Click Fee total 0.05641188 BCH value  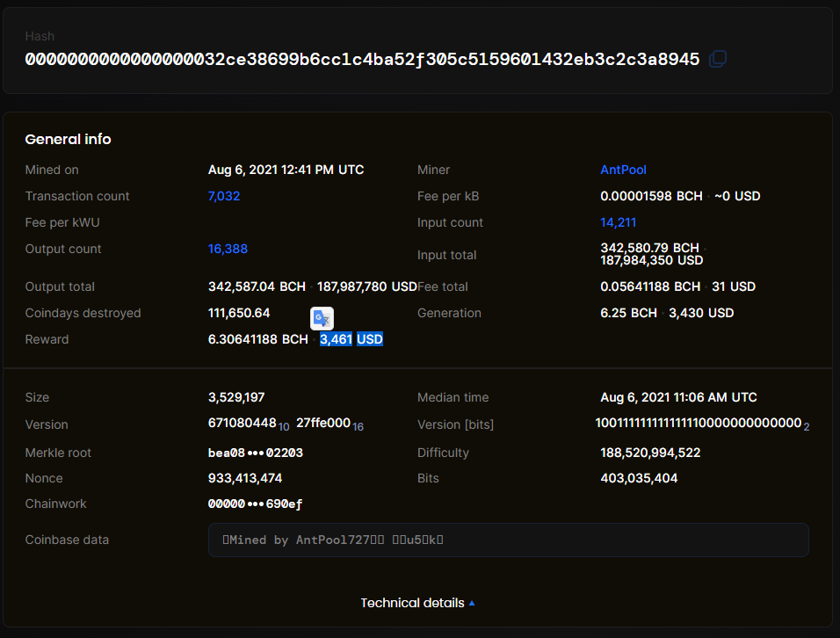650,286
